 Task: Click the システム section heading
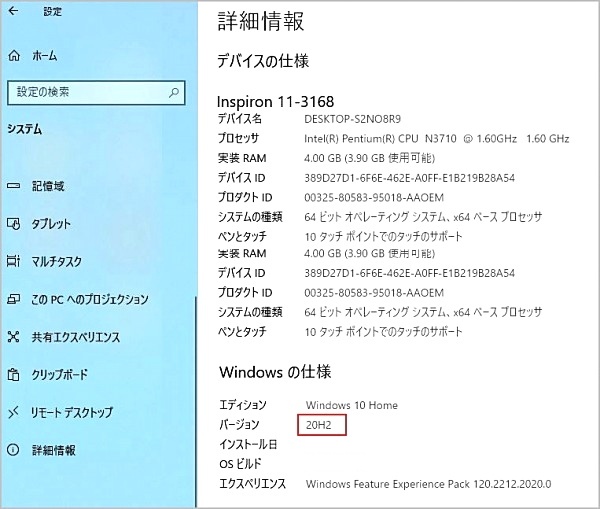pos(25,129)
